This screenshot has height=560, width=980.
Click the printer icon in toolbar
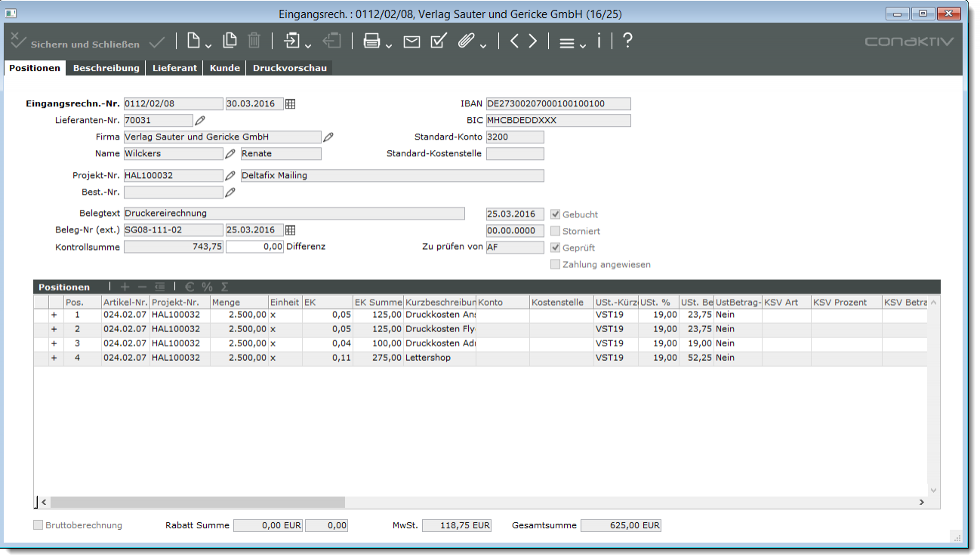(x=371, y=42)
